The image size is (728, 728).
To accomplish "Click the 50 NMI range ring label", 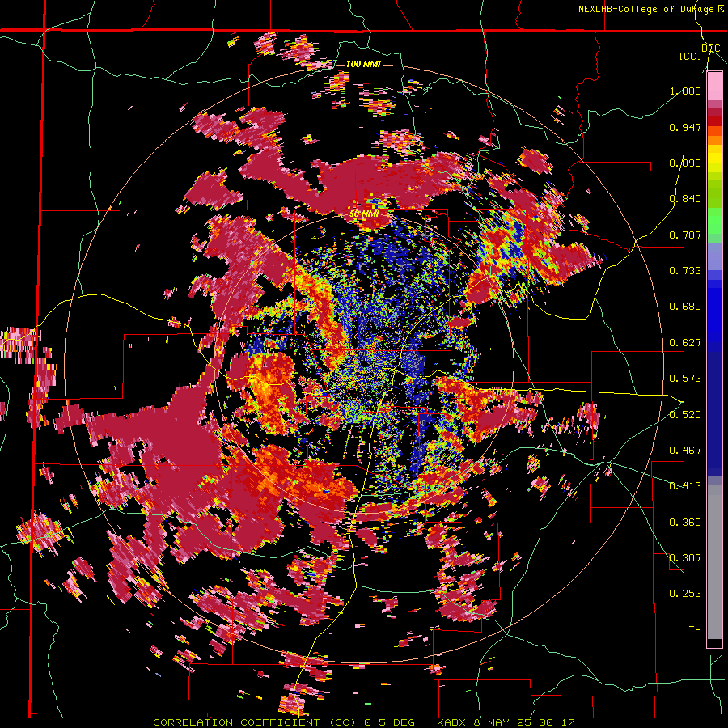I will coord(363,214).
